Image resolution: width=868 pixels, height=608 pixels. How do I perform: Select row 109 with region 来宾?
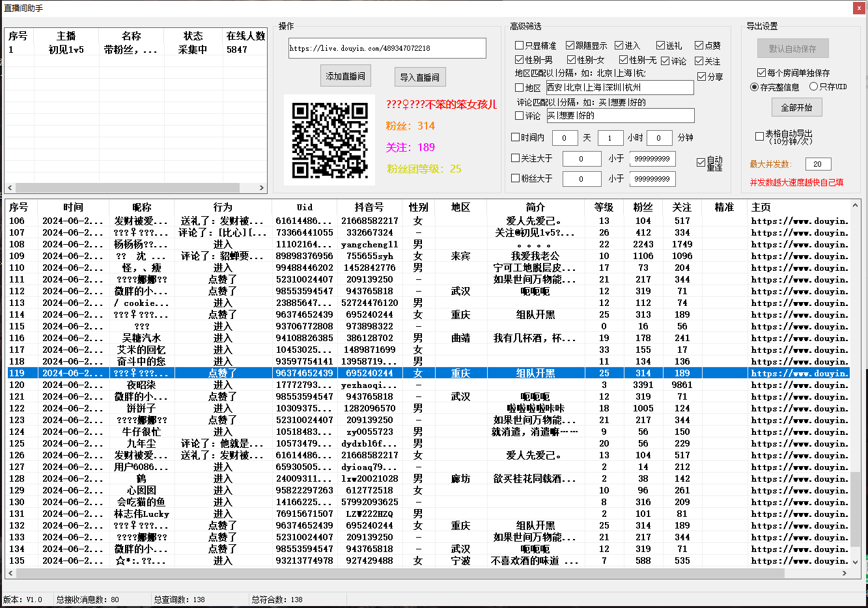(x=428, y=256)
